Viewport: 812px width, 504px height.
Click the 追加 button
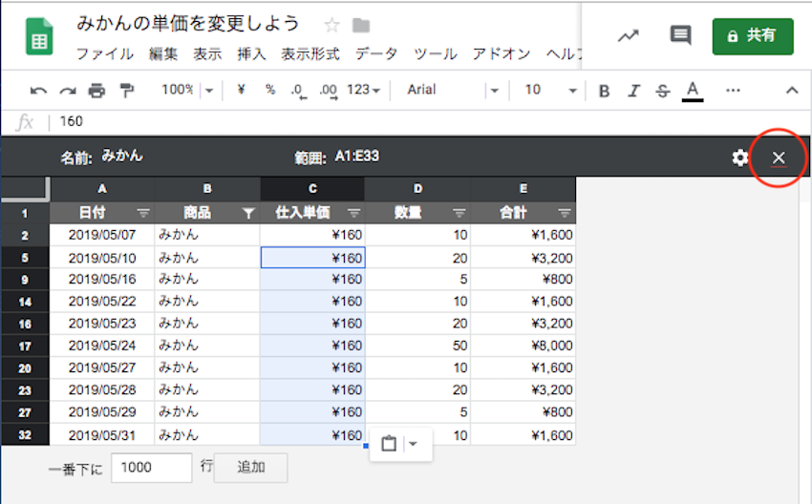click(250, 468)
